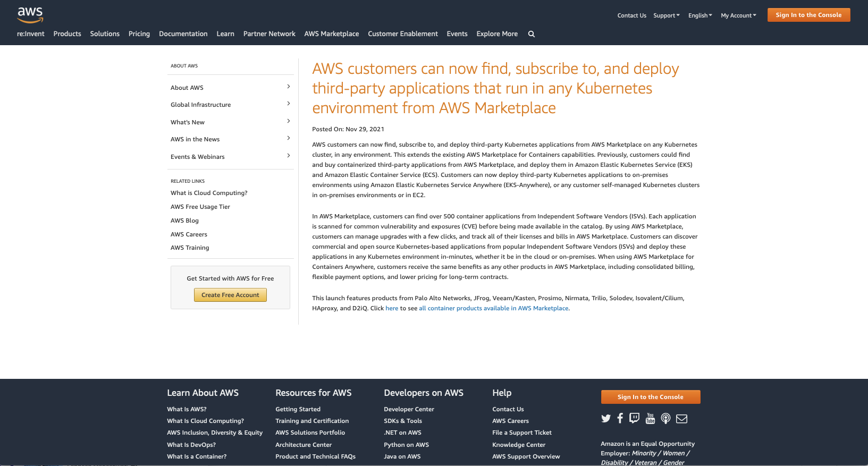
Task: Open Architecture Center footer link
Action: coord(304,445)
